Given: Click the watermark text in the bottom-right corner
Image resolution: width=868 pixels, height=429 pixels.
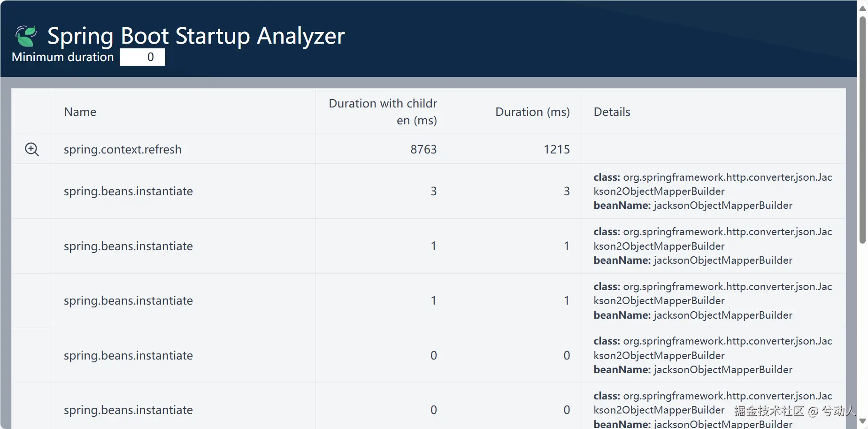Looking at the screenshot, I should 794,411.
